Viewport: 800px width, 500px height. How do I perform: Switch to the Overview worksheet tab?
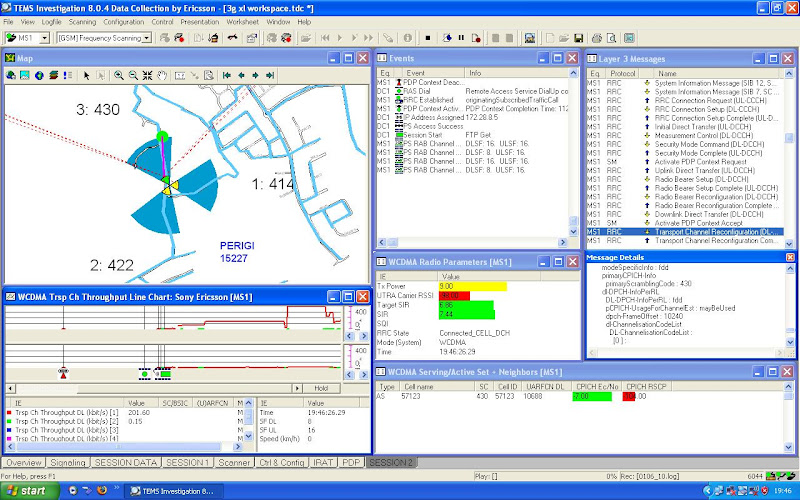(x=23, y=462)
